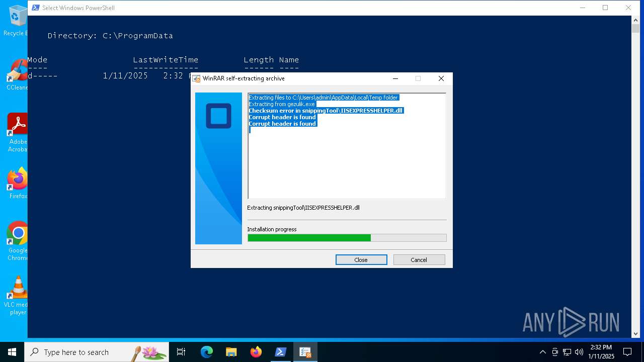
Task: Show hidden system tray icons
Action: coord(542,352)
